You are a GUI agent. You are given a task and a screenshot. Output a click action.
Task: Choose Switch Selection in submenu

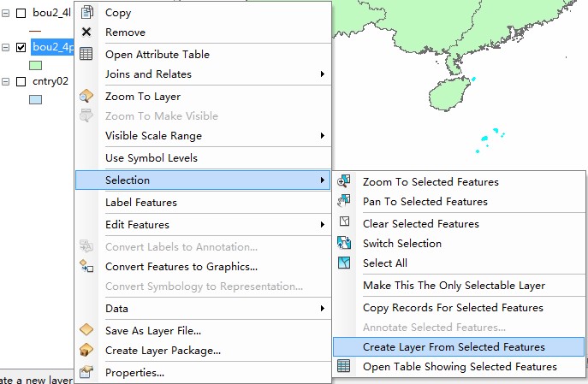coord(459,243)
